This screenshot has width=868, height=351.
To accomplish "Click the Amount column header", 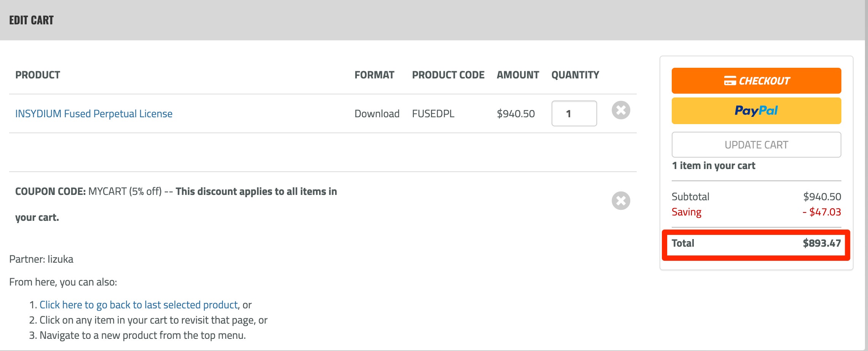I will point(518,75).
